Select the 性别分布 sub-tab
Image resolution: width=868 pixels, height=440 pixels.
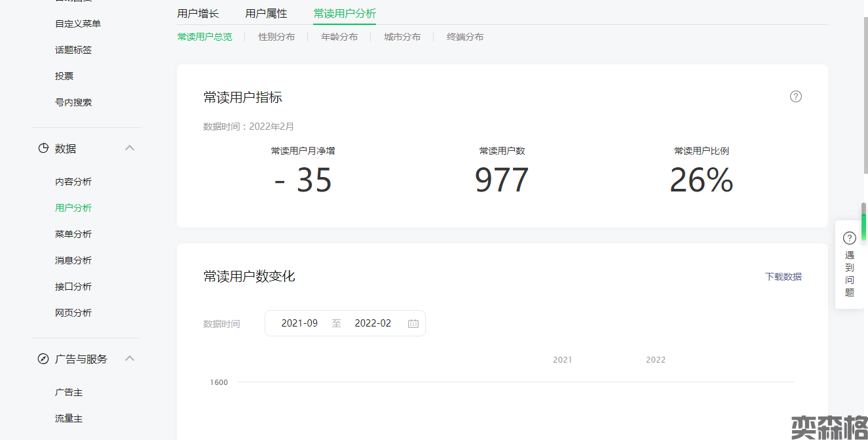(x=276, y=37)
